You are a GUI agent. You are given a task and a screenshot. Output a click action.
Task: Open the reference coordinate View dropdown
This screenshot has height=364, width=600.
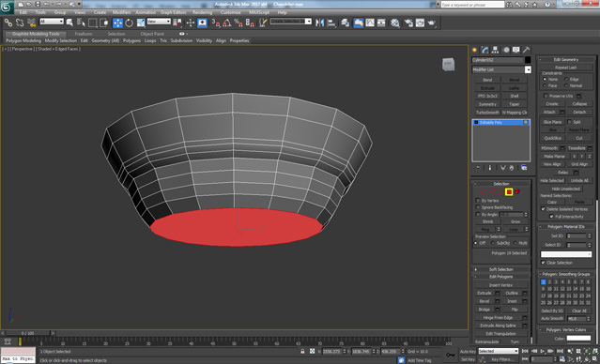(x=159, y=22)
